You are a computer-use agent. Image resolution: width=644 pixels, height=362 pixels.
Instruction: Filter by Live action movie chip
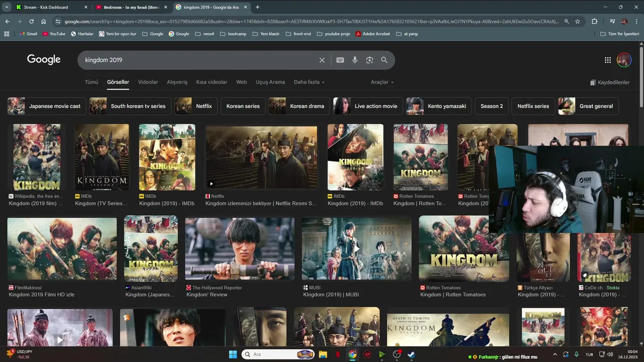click(368, 106)
